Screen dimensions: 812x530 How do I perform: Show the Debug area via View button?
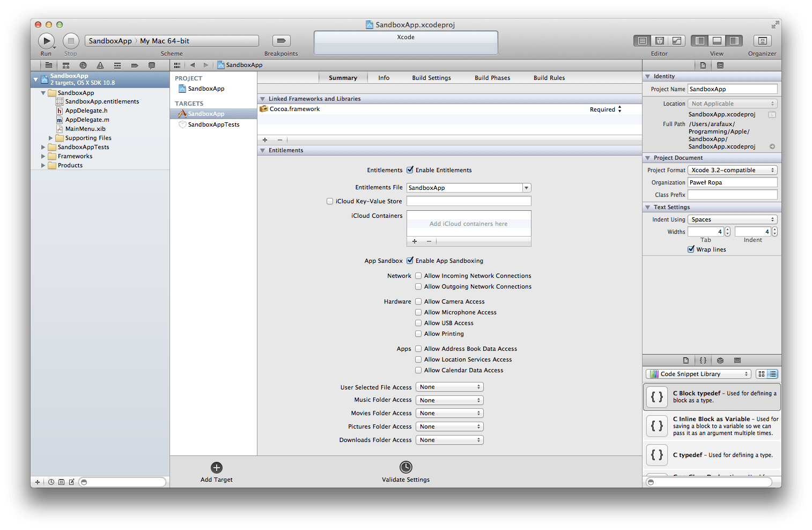717,41
